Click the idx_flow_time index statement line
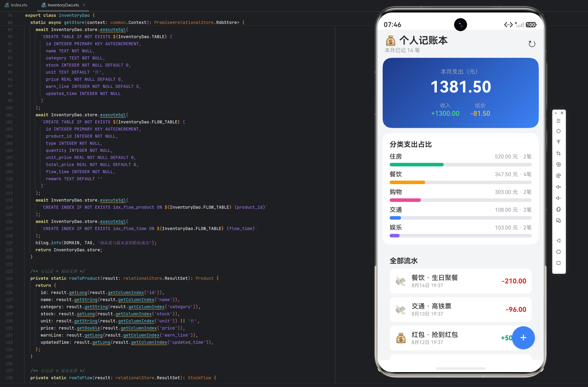588x387 pixels. pyautogui.click(x=149, y=229)
